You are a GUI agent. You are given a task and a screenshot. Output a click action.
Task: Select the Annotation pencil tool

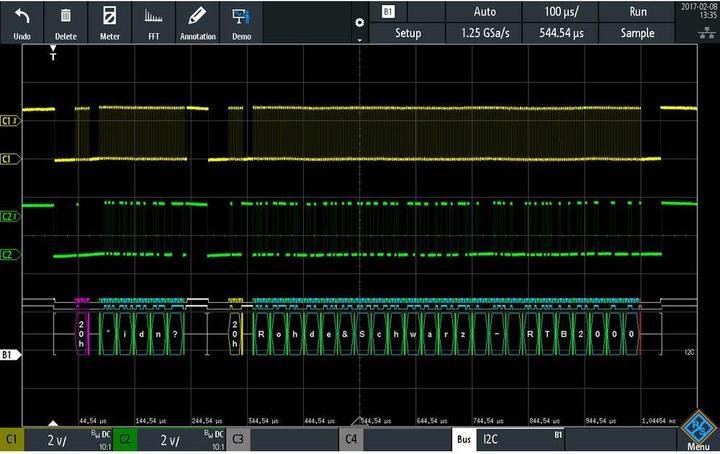[x=197, y=22]
